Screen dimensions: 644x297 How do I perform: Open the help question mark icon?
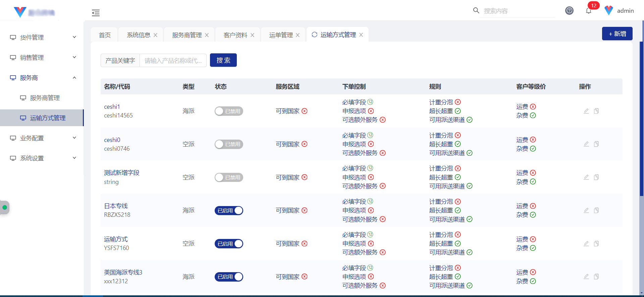click(569, 10)
